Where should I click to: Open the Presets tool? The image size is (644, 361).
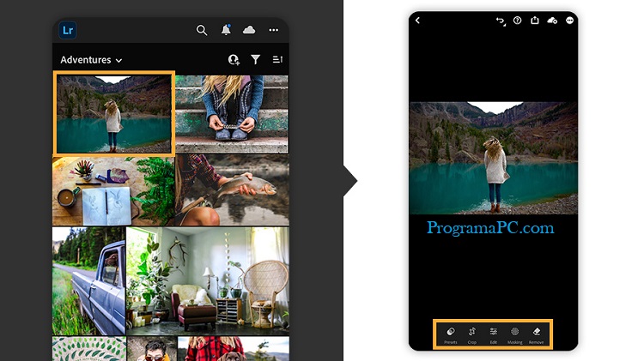point(451,333)
